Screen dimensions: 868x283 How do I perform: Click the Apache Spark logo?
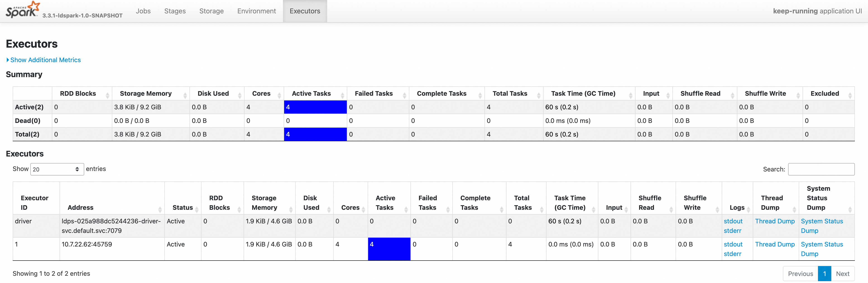point(23,10)
